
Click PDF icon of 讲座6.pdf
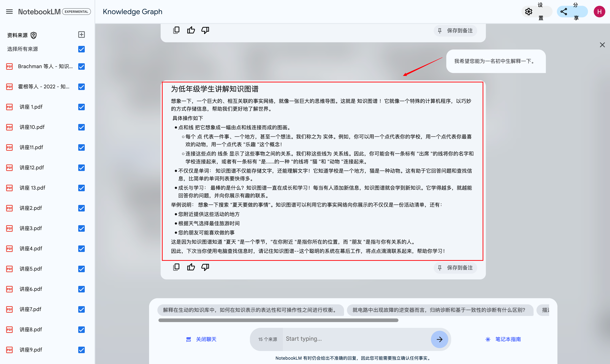pos(9,289)
